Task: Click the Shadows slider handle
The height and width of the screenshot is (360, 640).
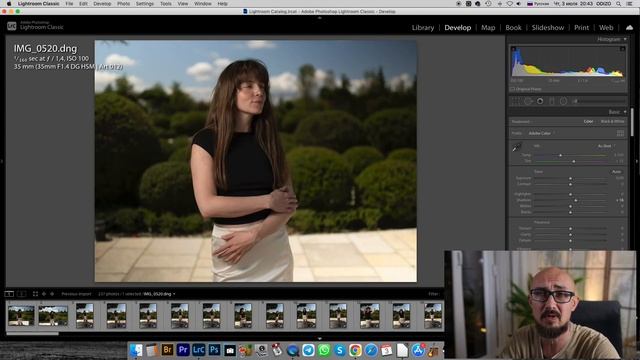Action: point(576,200)
